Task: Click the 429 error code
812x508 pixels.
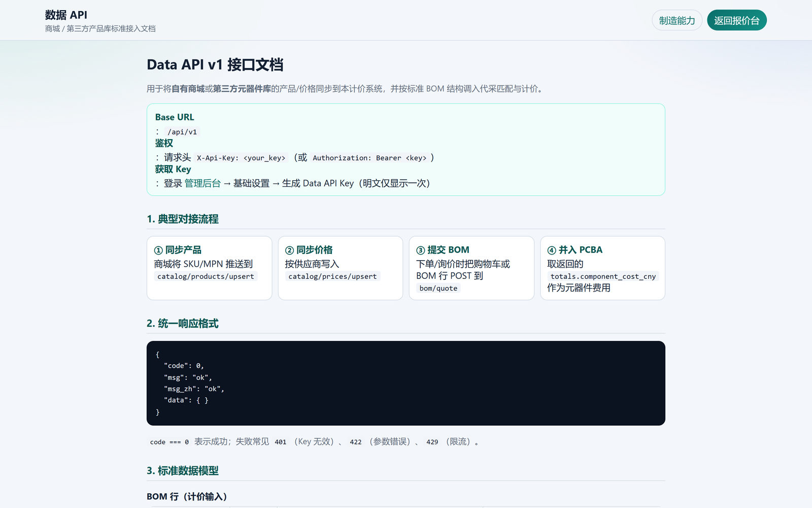Action: [432, 442]
